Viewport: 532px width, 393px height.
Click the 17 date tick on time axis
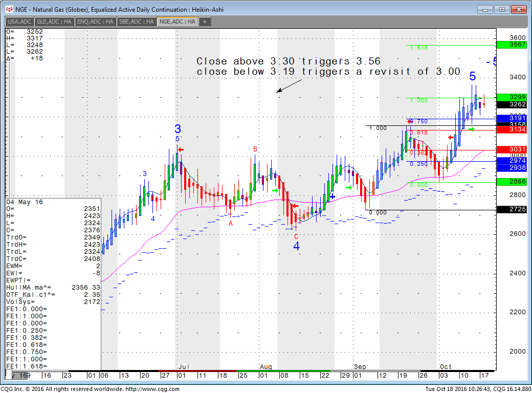tap(484, 376)
